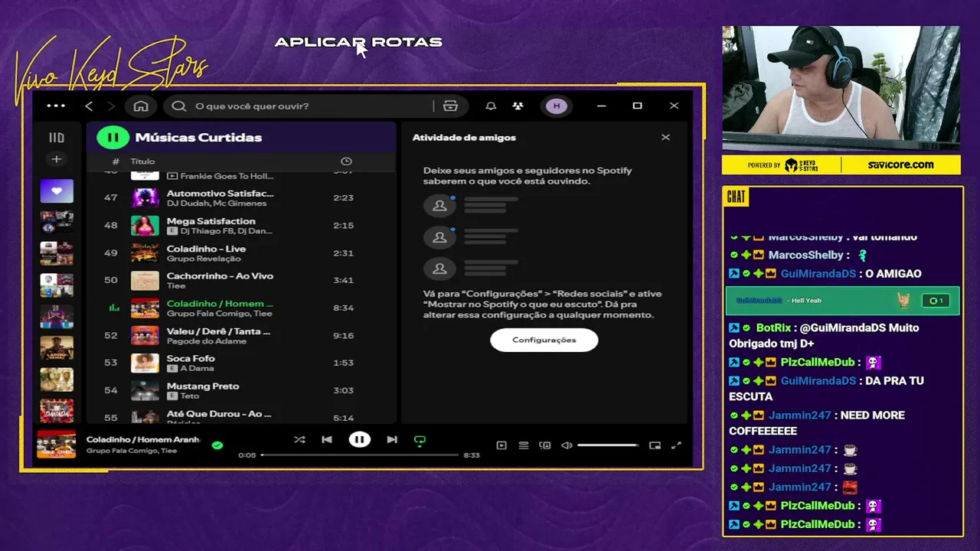Pause Músicas Curtidas with green button

point(113,137)
